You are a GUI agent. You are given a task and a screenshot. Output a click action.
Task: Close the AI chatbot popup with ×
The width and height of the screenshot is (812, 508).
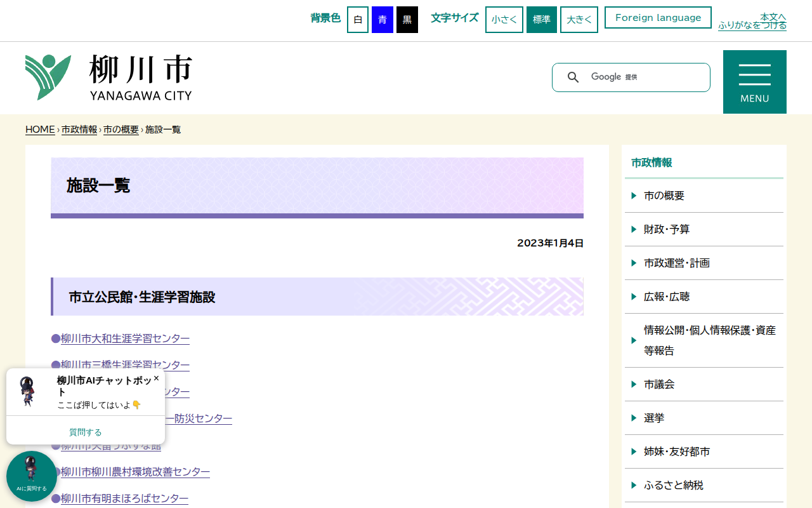(x=155, y=378)
